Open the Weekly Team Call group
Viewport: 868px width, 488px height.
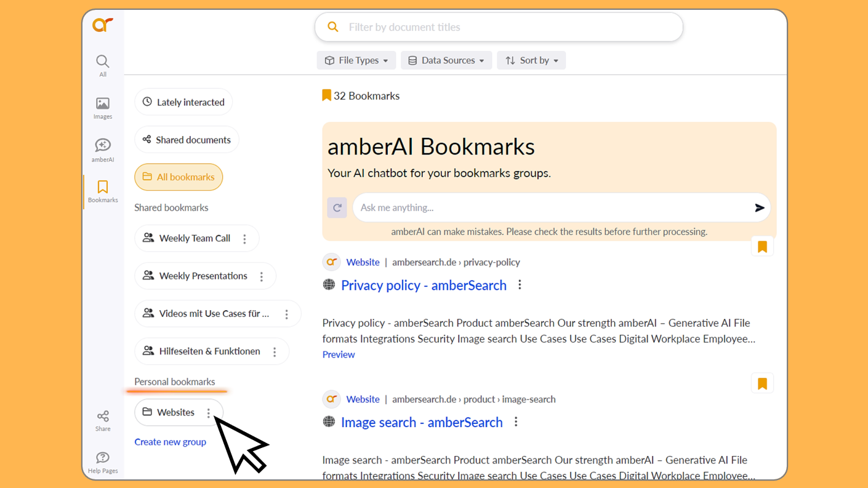coord(195,238)
